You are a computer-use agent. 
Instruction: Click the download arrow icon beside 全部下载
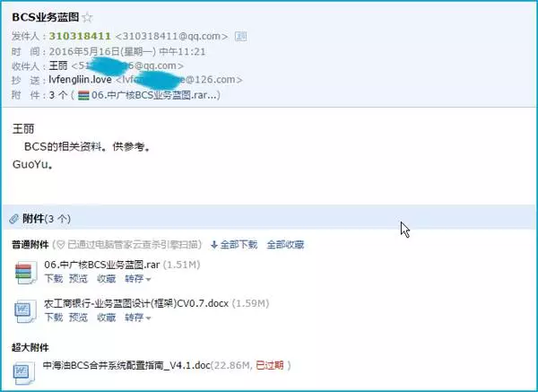point(214,245)
